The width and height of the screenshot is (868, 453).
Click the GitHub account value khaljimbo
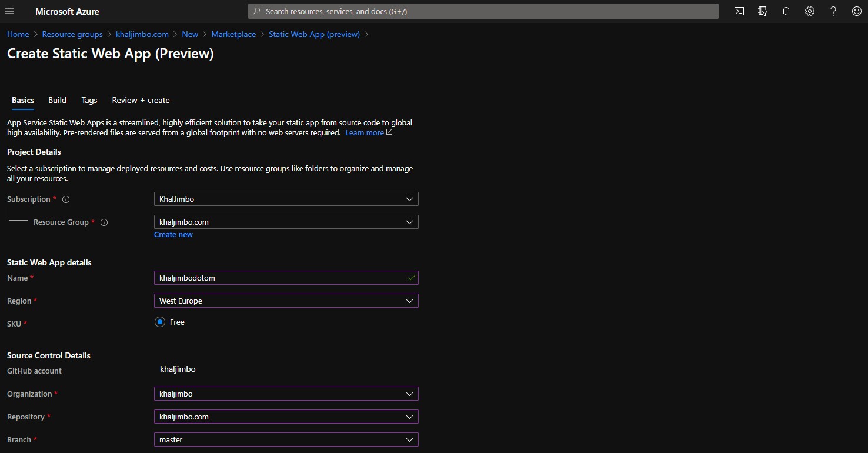178,369
